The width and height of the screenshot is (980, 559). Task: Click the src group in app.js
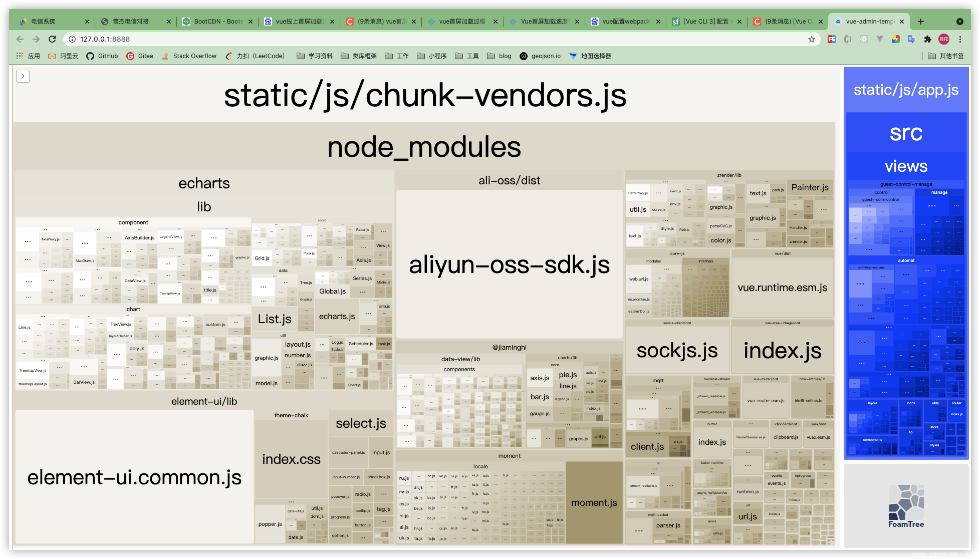(906, 133)
